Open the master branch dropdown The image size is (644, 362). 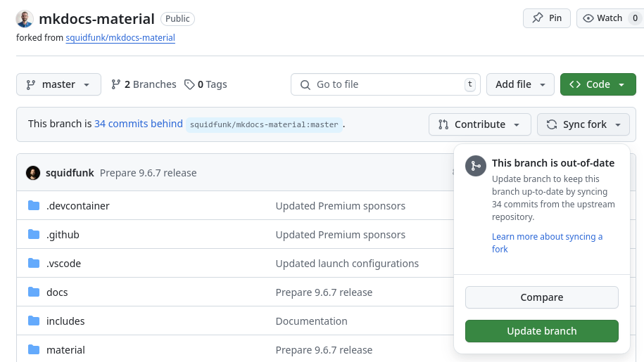click(x=58, y=84)
